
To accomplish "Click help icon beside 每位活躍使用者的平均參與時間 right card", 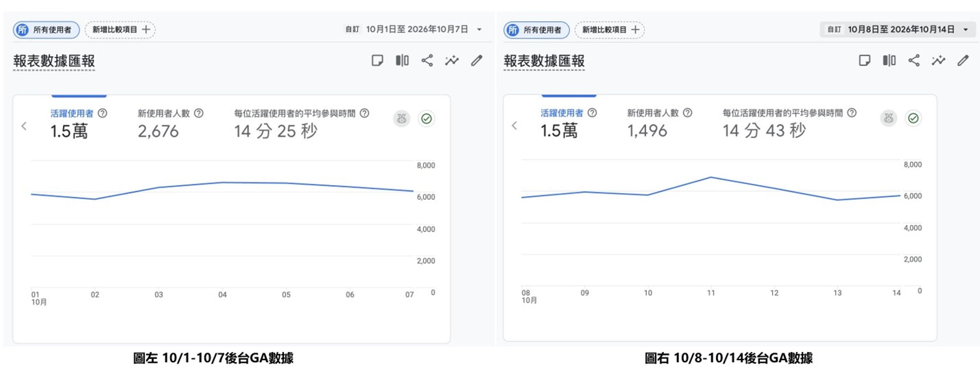I will pyautogui.click(x=852, y=113).
